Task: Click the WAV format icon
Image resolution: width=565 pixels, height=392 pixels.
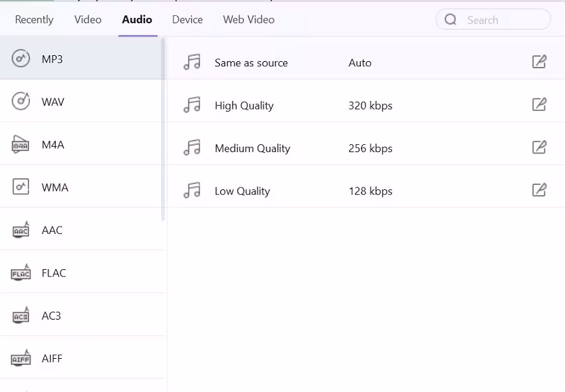Action: coord(21,102)
